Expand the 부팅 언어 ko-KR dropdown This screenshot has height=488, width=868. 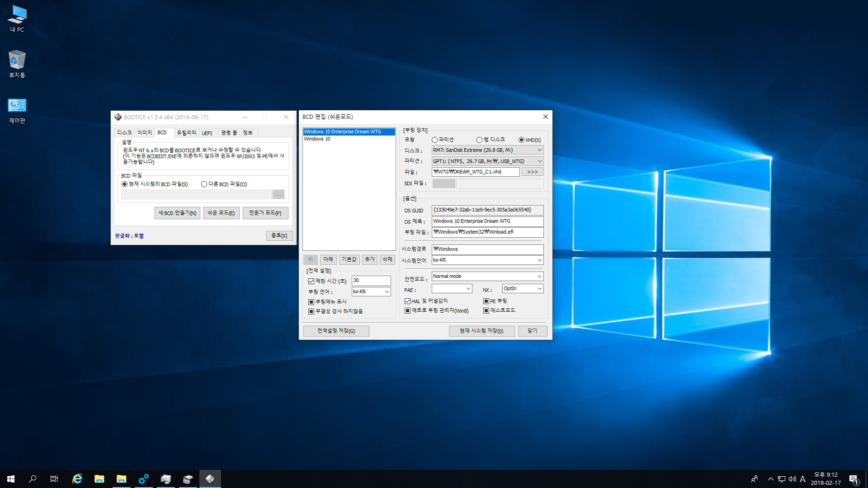pos(371,291)
